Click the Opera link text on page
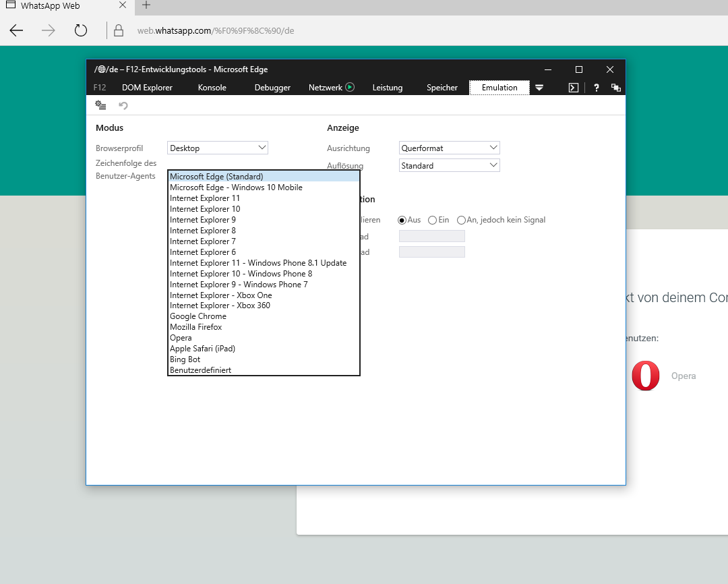 [684, 376]
